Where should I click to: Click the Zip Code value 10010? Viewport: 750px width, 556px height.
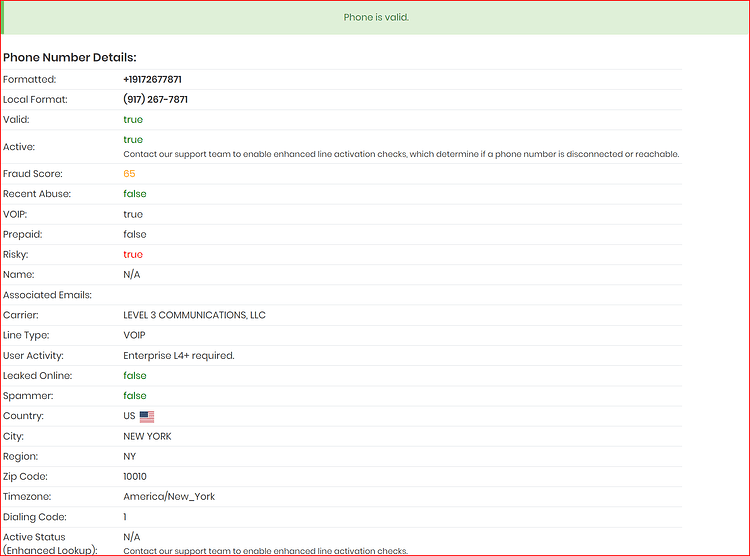tap(135, 477)
